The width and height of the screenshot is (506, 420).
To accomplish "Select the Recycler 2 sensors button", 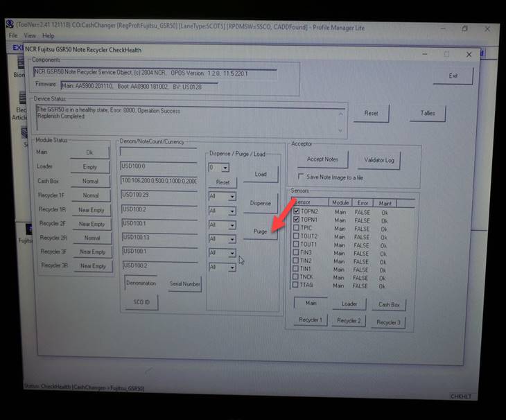I will pyautogui.click(x=349, y=321).
